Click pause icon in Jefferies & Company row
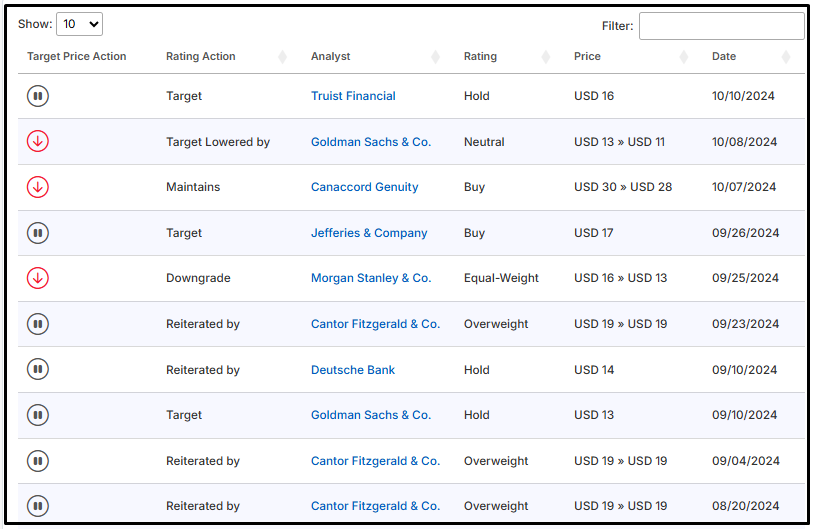This screenshot has height=529, width=815. point(38,233)
